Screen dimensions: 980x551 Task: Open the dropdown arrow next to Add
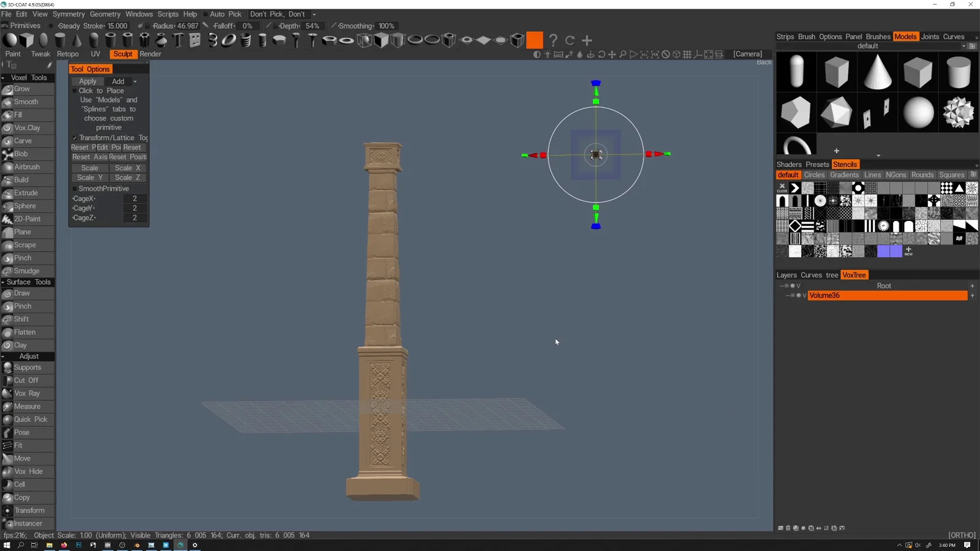click(135, 81)
